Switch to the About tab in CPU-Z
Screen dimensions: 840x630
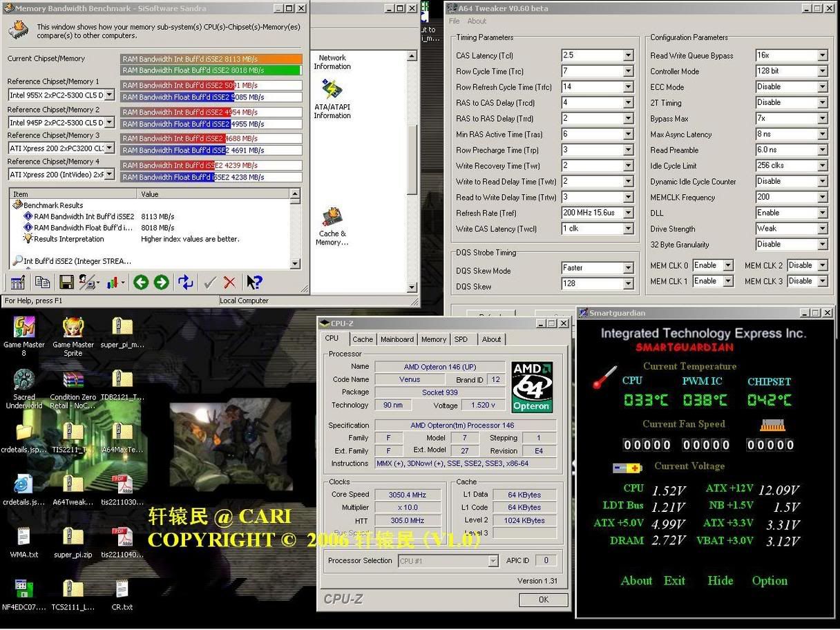tap(492, 339)
